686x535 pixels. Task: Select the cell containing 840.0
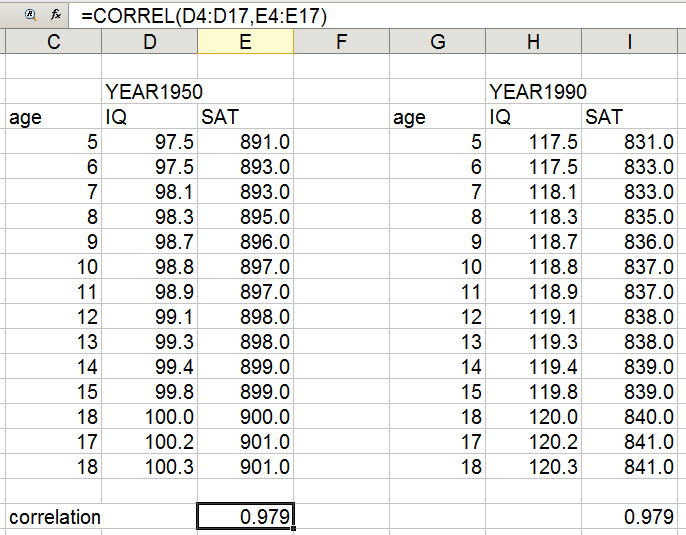point(630,416)
